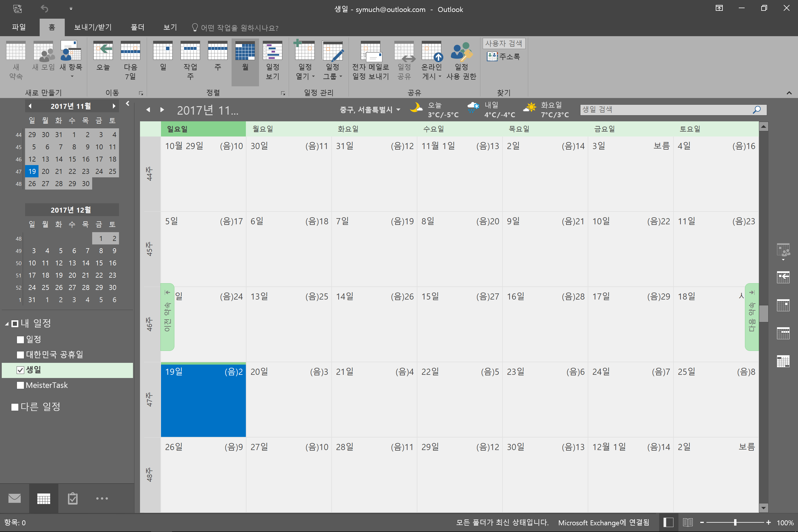The height and width of the screenshot is (532, 798).
Task: Open Address Book (주소록)
Action: click(504, 56)
